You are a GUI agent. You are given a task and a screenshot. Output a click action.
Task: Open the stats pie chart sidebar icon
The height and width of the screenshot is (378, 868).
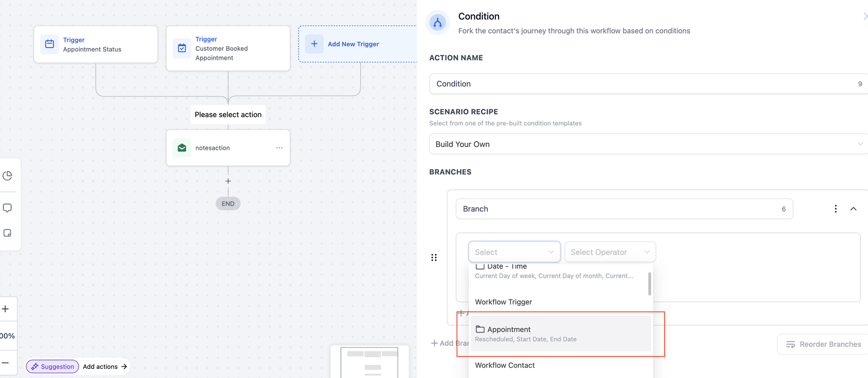[8, 176]
